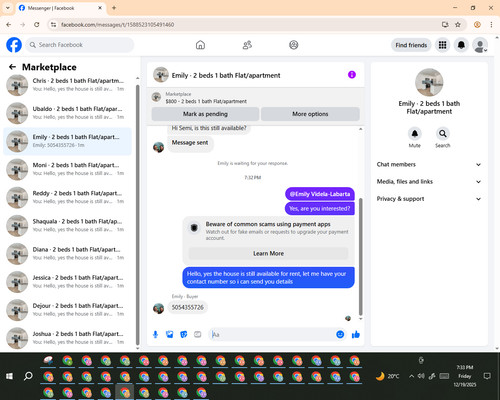The image size is (500, 400).
Task: Open Reddy conversation in Marketplace list
Action: [68, 197]
